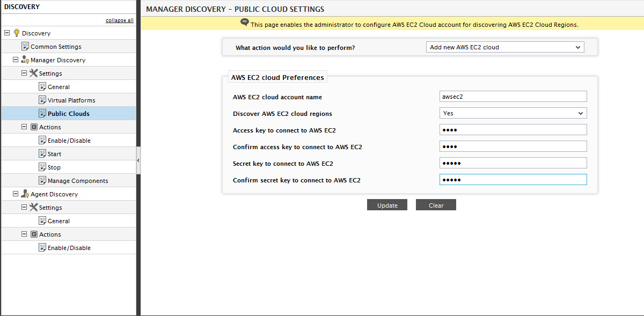644x316 pixels.
Task: Open Manage Components
Action: (x=78, y=181)
